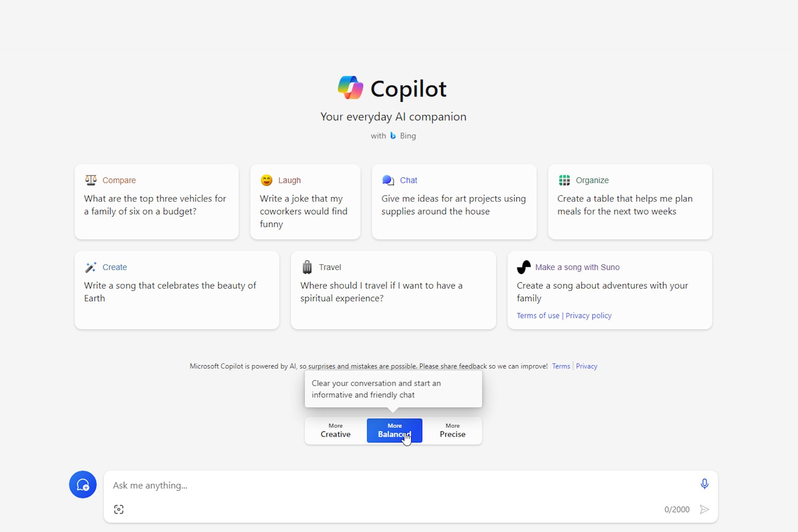Choose the Travel spiritual experience card
Screen dimensions: 798x532
coord(393,290)
